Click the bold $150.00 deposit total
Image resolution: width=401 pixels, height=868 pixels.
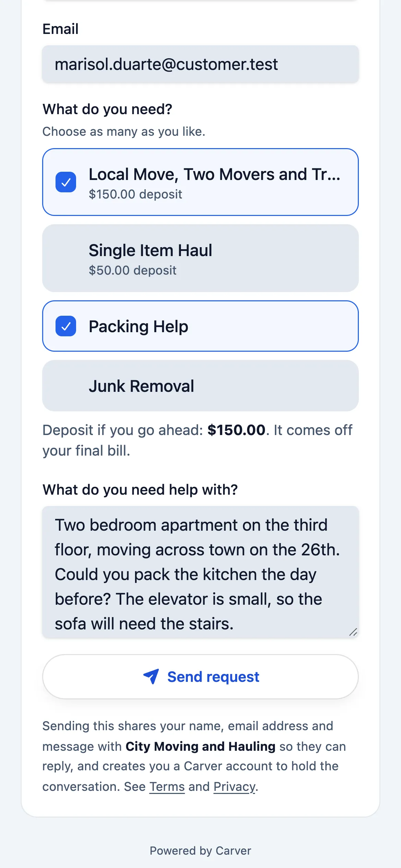pos(236,430)
